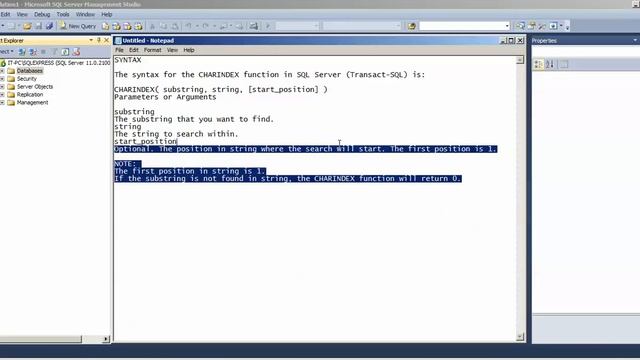Click the Start Debugging arrow icon
Image resolution: width=640 pixels, height=360 pixels.
point(268,26)
